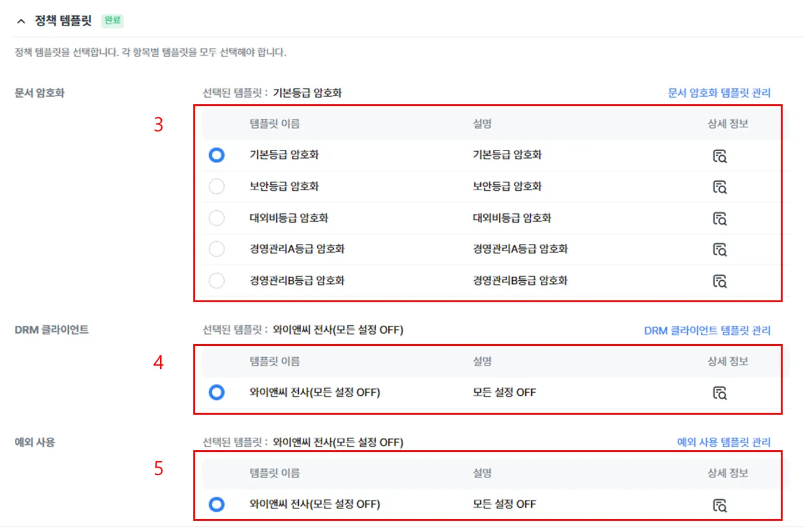Viewport: 804px width, 532px height.
Task: Click the 완료 status badge
Action: pos(112,21)
